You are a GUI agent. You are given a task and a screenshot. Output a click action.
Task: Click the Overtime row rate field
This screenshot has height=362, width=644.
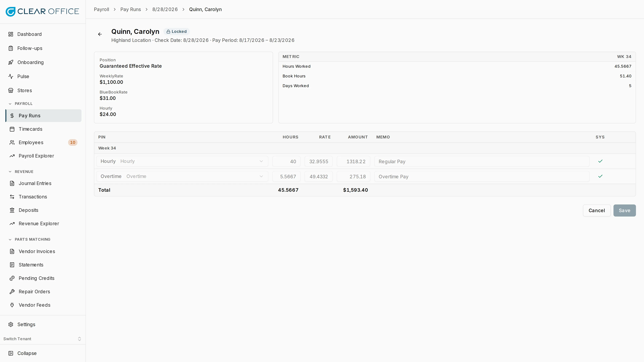[x=318, y=176]
